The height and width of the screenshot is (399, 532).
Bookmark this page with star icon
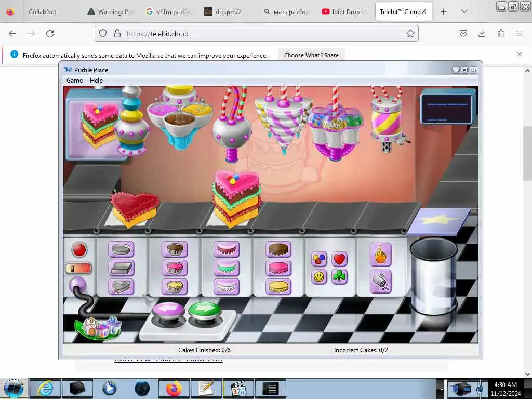(x=410, y=33)
